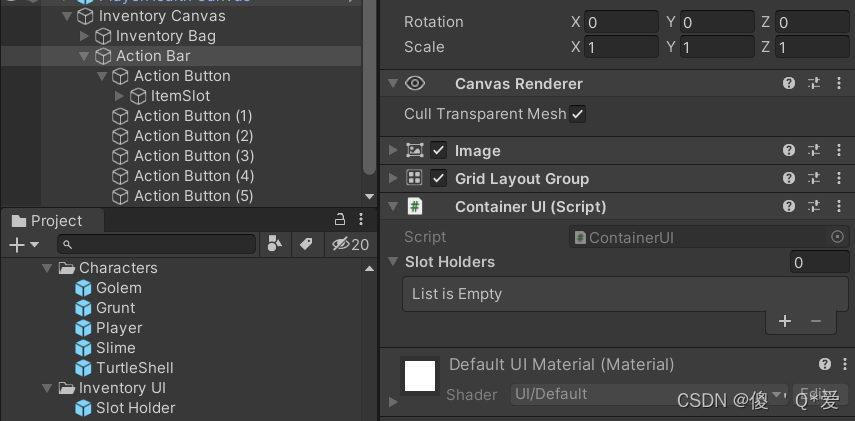The height and width of the screenshot is (421, 855).
Task: Open help for Canvas Renderer component
Action: 788,83
